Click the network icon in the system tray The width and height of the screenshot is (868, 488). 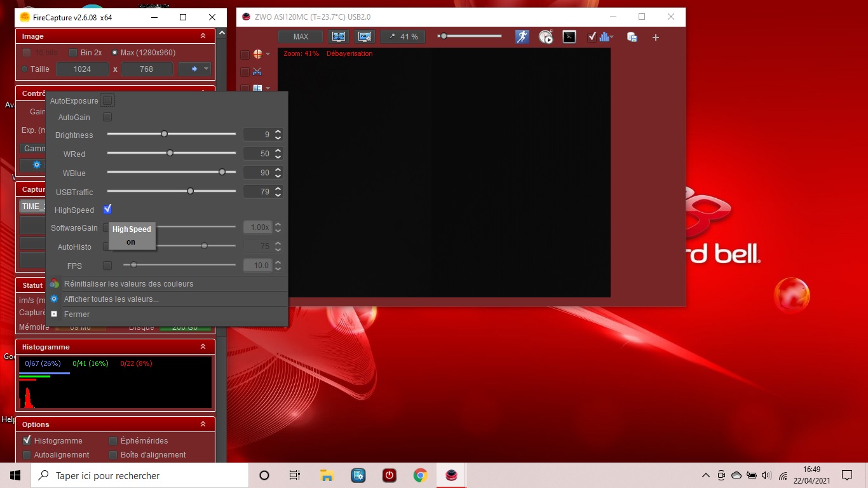coord(783,475)
